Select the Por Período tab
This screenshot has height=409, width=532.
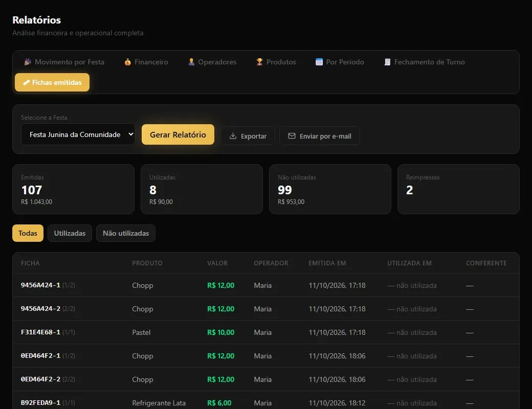340,62
